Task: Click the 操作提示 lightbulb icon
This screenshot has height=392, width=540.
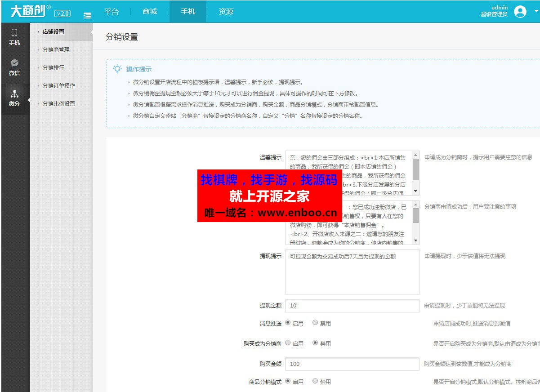Action: point(117,69)
